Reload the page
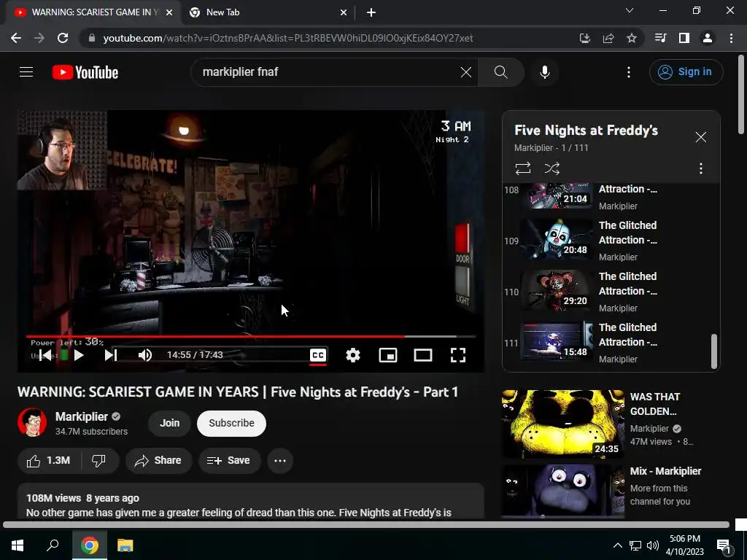This screenshot has height=560, width=747. 63,38
